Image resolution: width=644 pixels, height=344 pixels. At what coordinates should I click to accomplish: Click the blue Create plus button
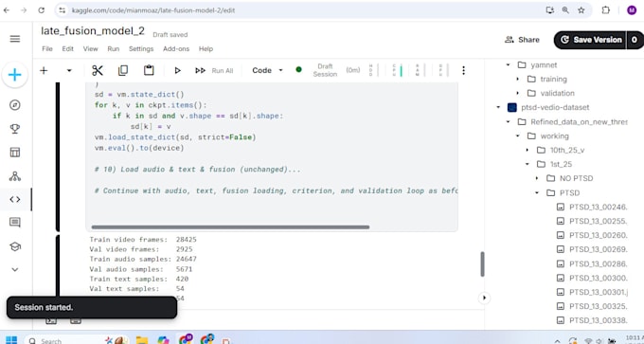(x=15, y=75)
